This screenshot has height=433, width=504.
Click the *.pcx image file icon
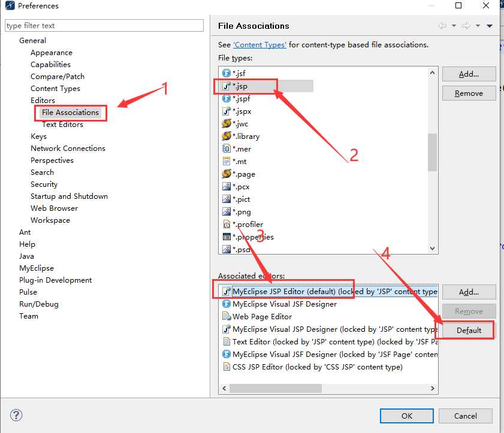[x=227, y=187]
